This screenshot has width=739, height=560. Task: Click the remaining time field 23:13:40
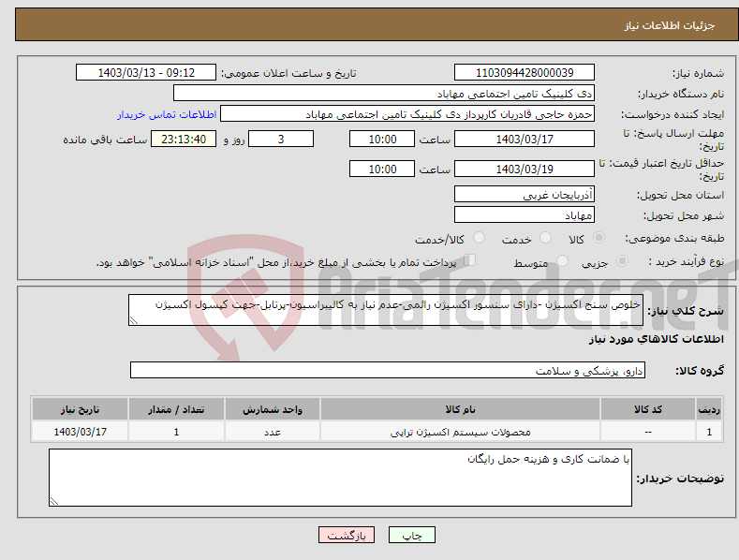click(x=184, y=139)
